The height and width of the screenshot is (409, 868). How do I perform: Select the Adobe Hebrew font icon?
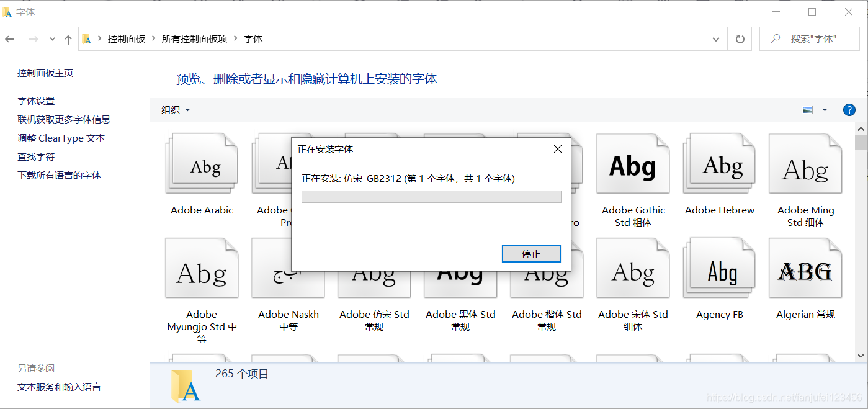click(720, 164)
